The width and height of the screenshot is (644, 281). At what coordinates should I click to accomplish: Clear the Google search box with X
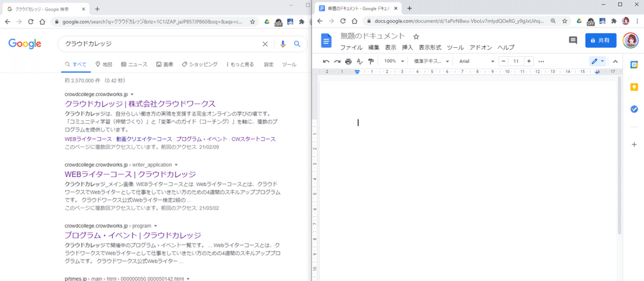[x=265, y=44]
